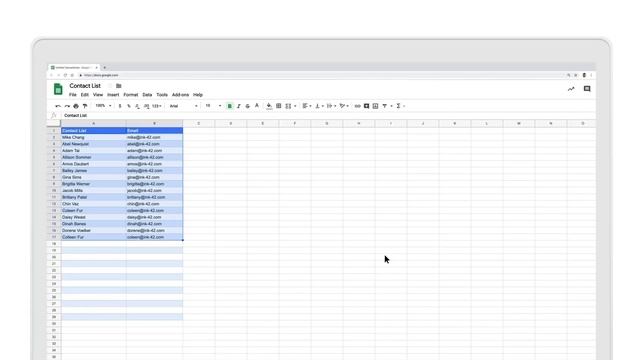Toggle Italic formatting
The width and height of the screenshot is (640, 360).
(239, 106)
